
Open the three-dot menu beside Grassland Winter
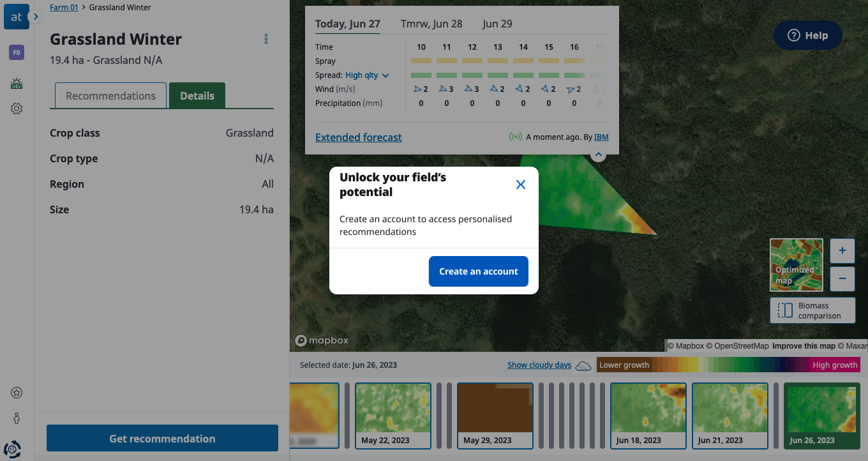click(266, 39)
